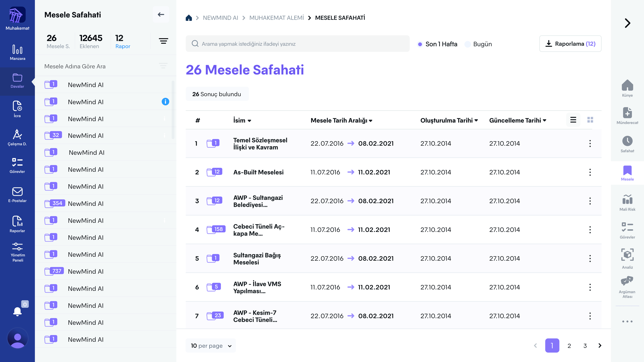Click MUHAKEMAT ALEMİ breadcrumb link
The image size is (644, 362).
point(277,18)
